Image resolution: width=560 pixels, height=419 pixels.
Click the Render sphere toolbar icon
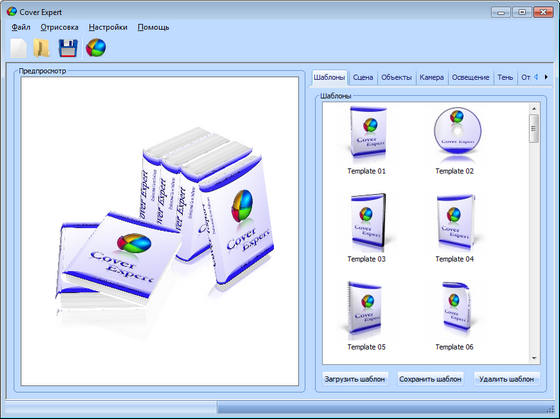tap(96, 48)
